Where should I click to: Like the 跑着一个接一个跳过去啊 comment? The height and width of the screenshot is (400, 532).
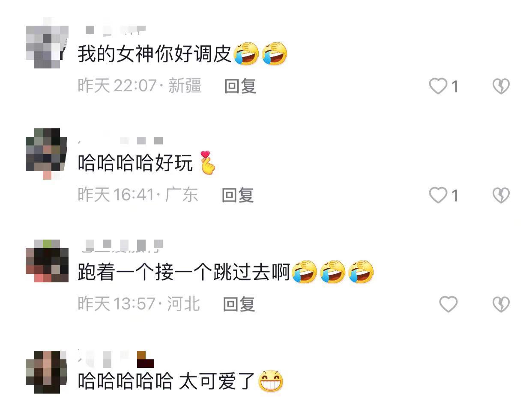[448, 305]
